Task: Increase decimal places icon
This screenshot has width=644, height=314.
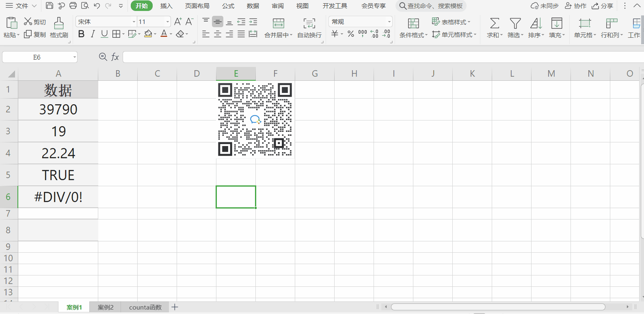Action: pos(375,34)
